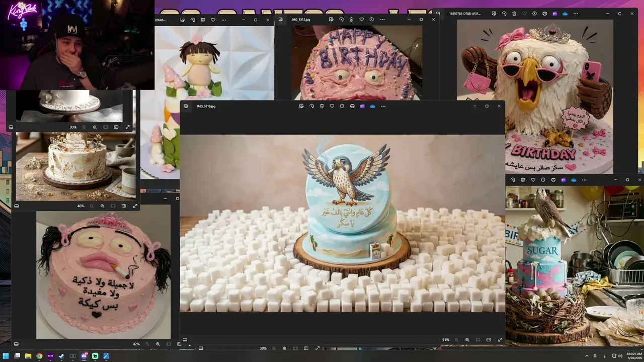Zoom in using the 93% zoom bar

pyautogui.click(x=95, y=127)
